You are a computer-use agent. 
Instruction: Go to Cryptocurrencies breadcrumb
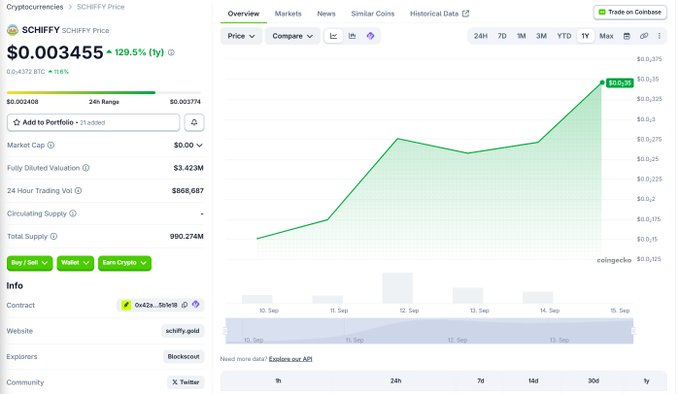(35, 7)
